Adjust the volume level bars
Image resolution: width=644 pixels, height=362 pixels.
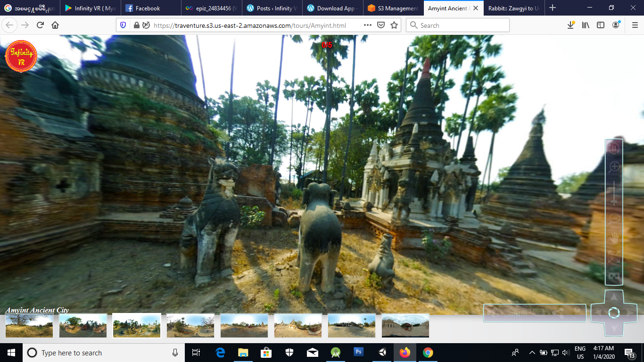516,313
